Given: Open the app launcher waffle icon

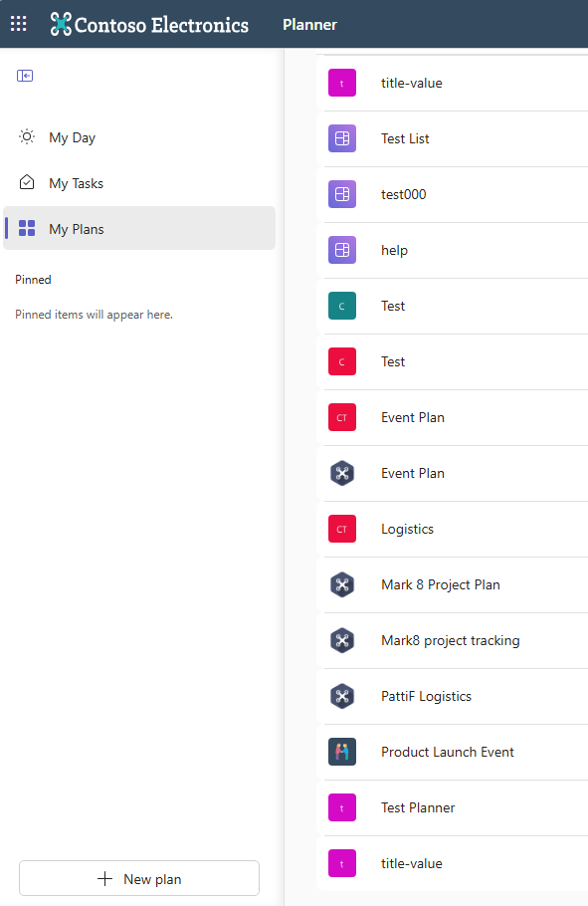Looking at the screenshot, I should [19, 24].
